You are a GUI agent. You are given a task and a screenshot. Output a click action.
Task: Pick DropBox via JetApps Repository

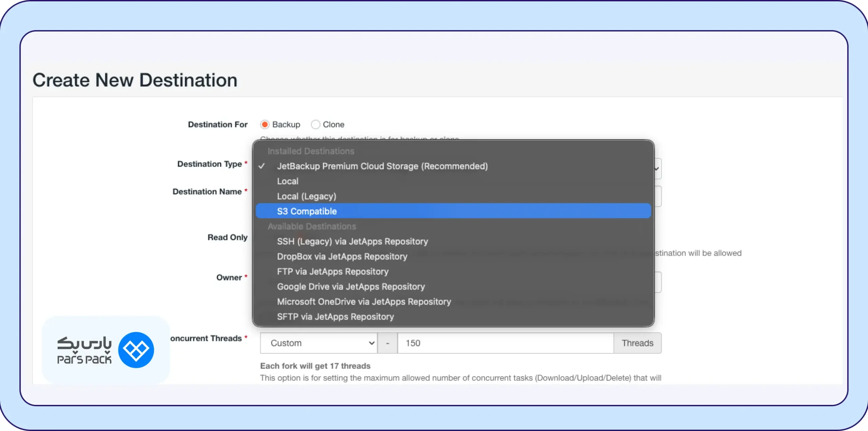point(453,256)
